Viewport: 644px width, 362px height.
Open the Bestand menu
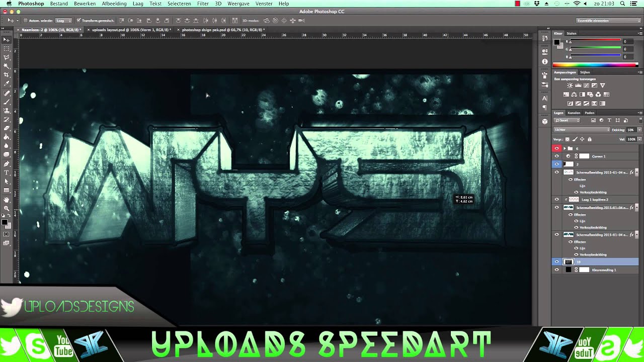59,4
